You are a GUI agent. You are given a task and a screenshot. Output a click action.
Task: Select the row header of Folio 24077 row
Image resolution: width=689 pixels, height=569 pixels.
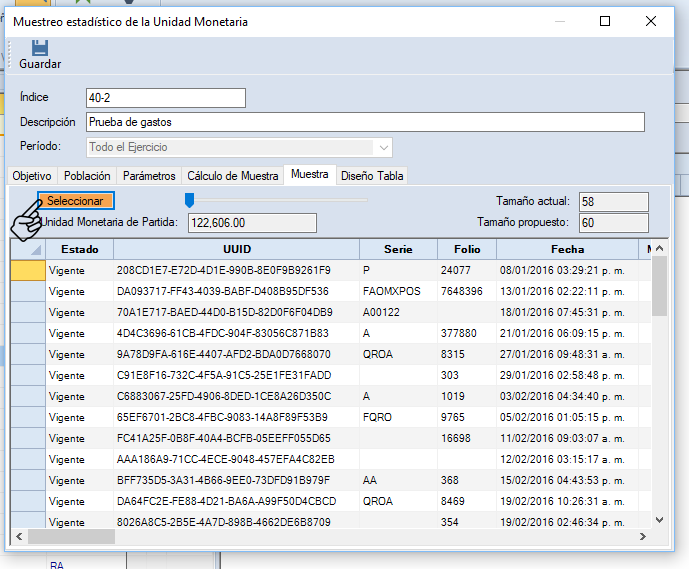(x=27, y=270)
